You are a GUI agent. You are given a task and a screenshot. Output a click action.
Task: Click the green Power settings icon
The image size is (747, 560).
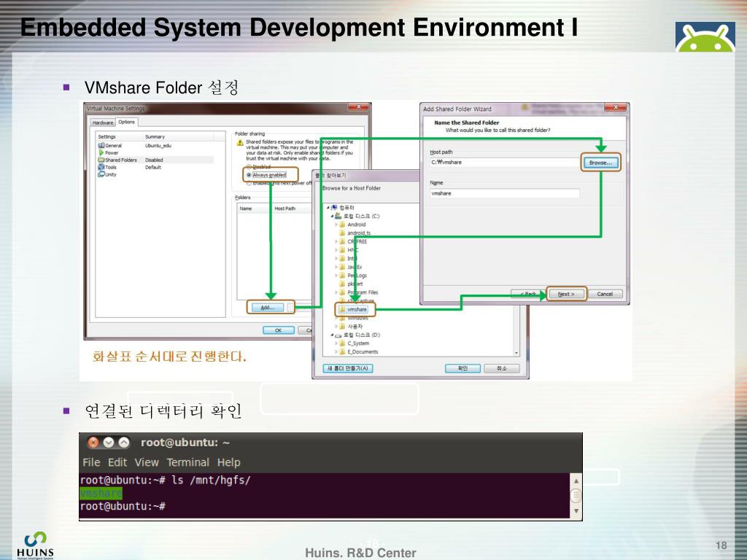click(x=101, y=153)
